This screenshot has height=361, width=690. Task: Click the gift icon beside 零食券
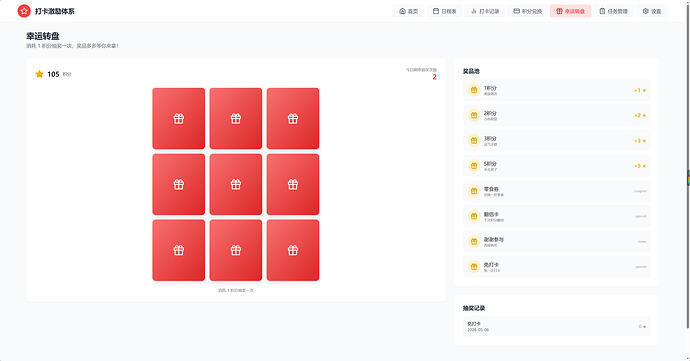[x=474, y=191]
